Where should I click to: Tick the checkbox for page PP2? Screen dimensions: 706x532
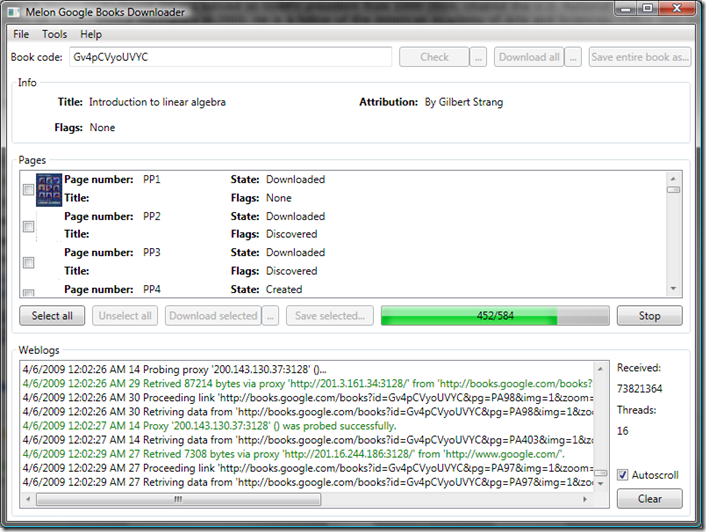pyautogui.click(x=28, y=226)
